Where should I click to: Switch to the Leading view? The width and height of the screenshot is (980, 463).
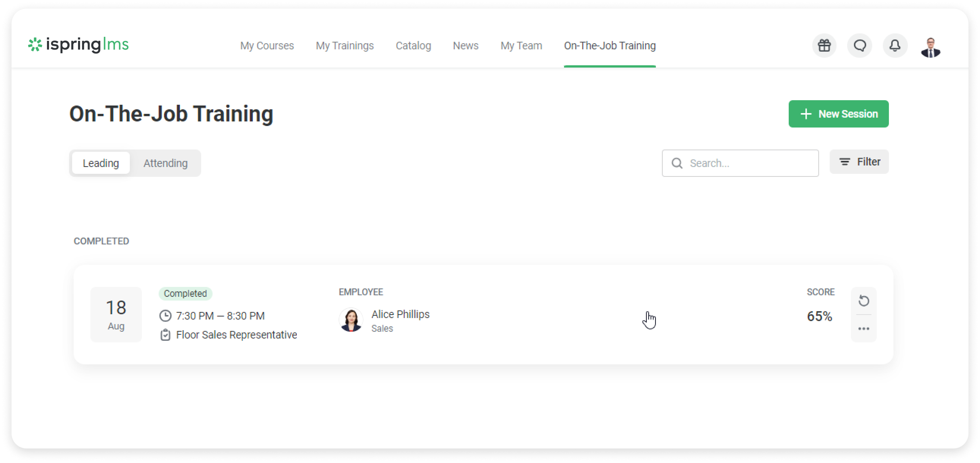point(101,163)
